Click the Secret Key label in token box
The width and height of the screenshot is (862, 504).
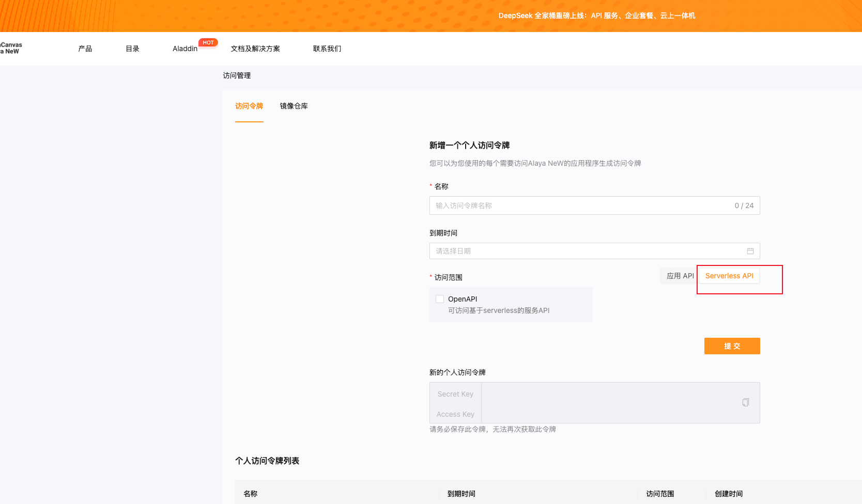tap(455, 394)
